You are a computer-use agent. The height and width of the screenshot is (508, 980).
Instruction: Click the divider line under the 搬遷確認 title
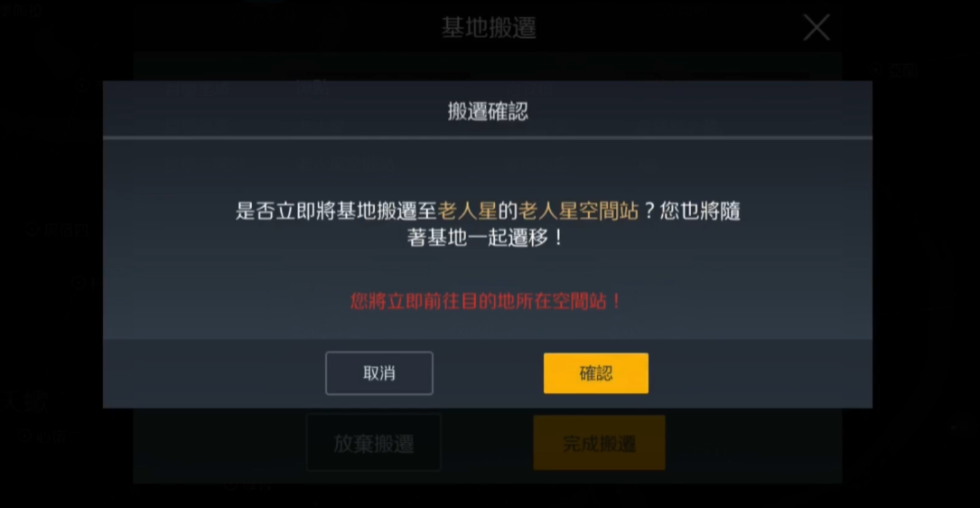488,137
